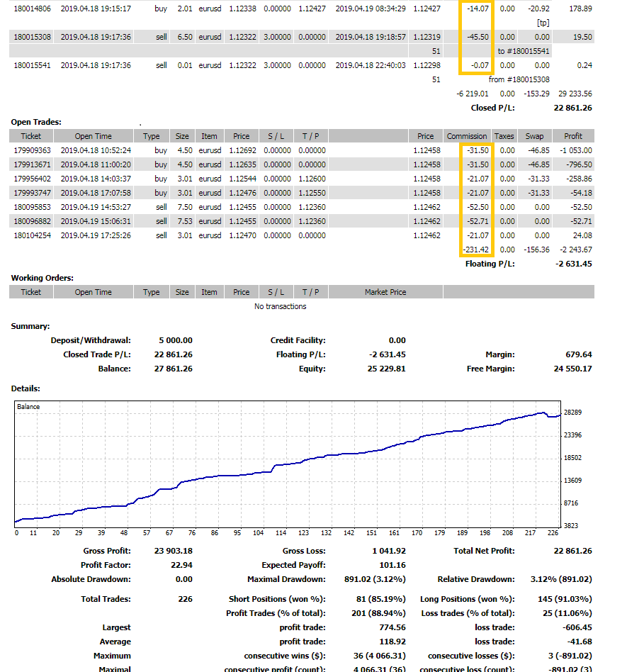Click the Free Margin value 24 550.17
The image size is (644, 672).
point(572,369)
